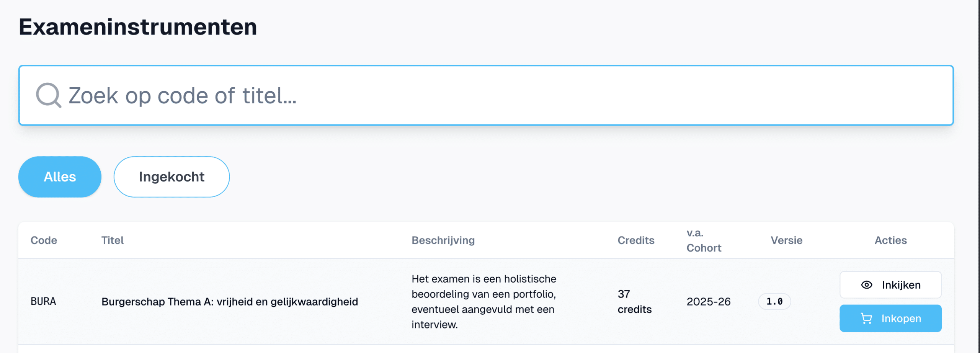
Task: Select the BURA code cell
Action: click(x=43, y=302)
